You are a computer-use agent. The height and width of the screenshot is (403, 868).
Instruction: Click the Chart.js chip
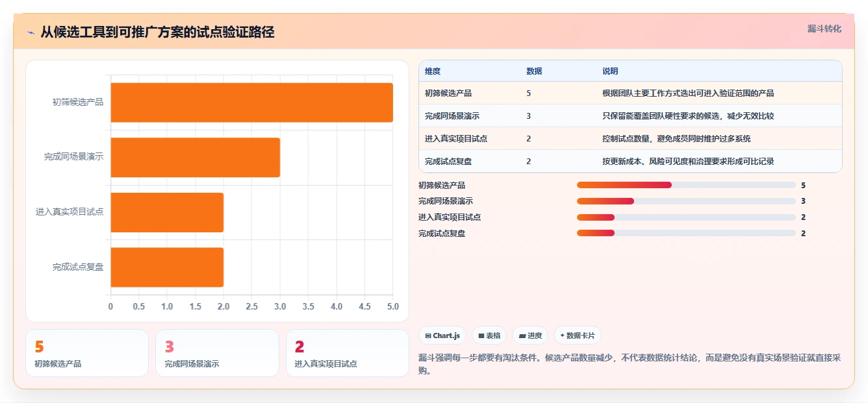point(442,336)
